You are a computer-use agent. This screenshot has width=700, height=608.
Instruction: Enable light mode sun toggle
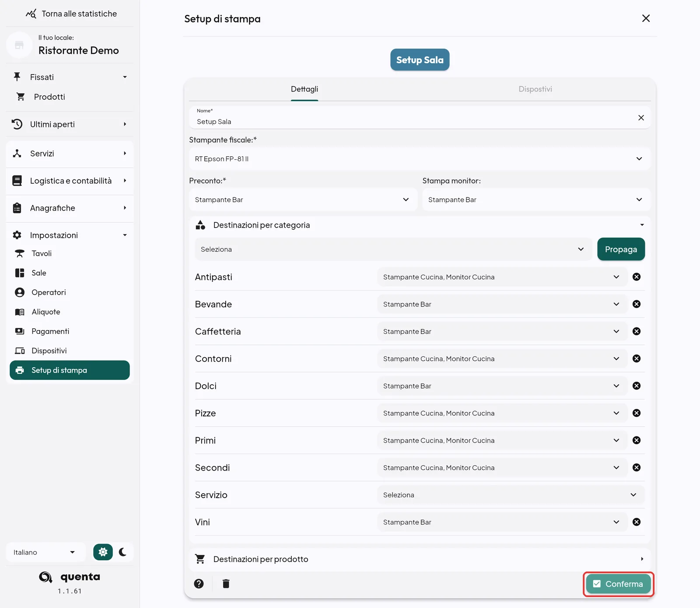tap(103, 552)
